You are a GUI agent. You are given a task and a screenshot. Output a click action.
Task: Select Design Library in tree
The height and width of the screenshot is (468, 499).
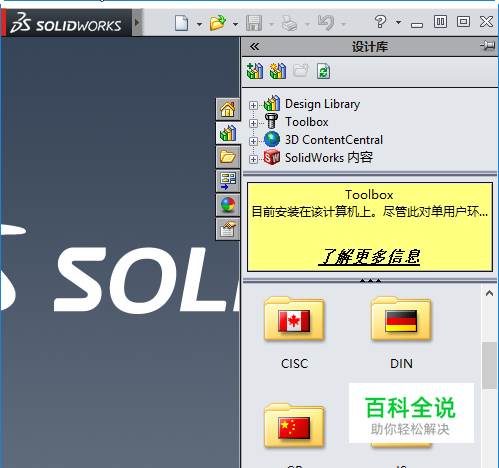point(322,104)
